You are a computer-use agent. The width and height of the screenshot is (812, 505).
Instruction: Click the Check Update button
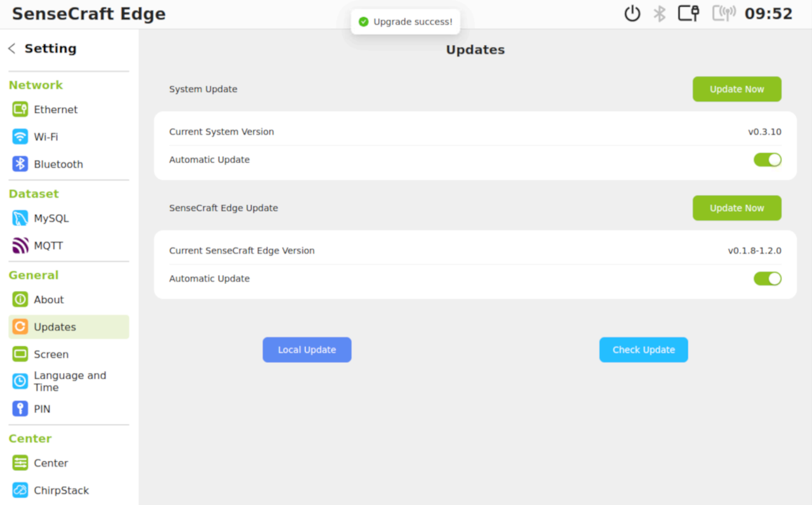pos(643,349)
